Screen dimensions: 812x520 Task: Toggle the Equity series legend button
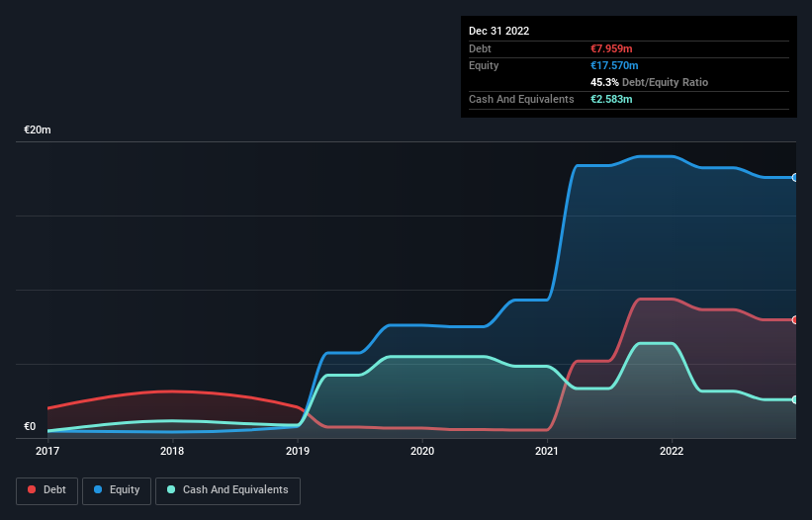(x=117, y=490)
